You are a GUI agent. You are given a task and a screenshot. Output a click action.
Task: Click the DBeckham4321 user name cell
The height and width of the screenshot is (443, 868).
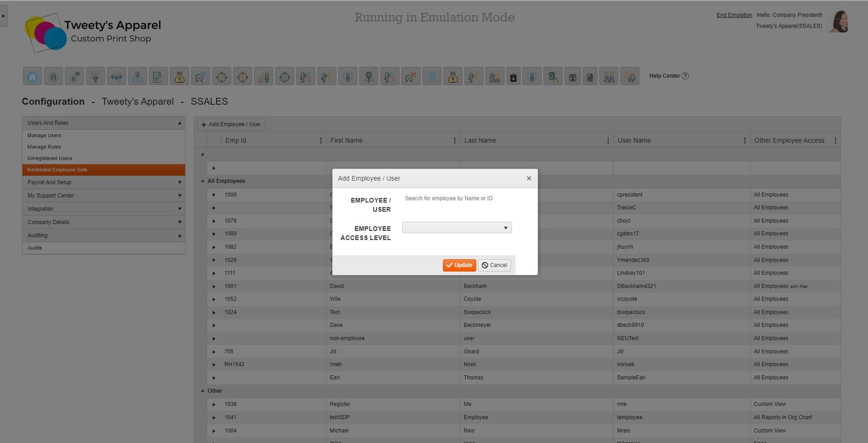click(x=682, y=286)
